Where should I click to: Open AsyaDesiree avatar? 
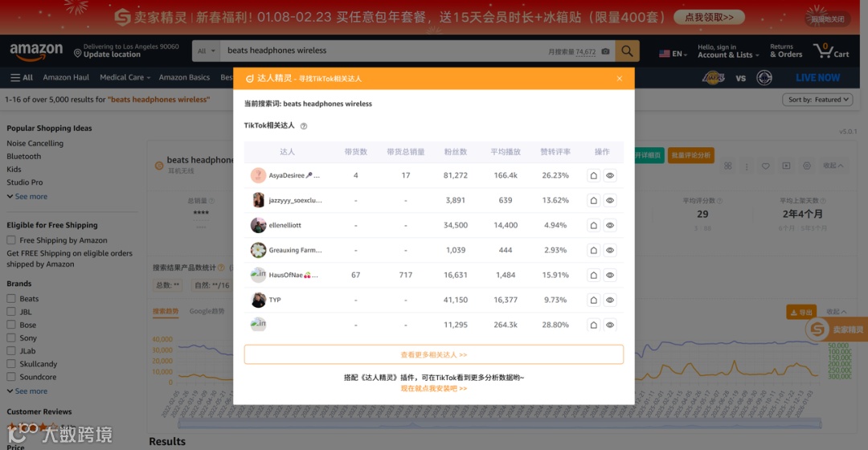pyautogui.click(x=258, y=175)
